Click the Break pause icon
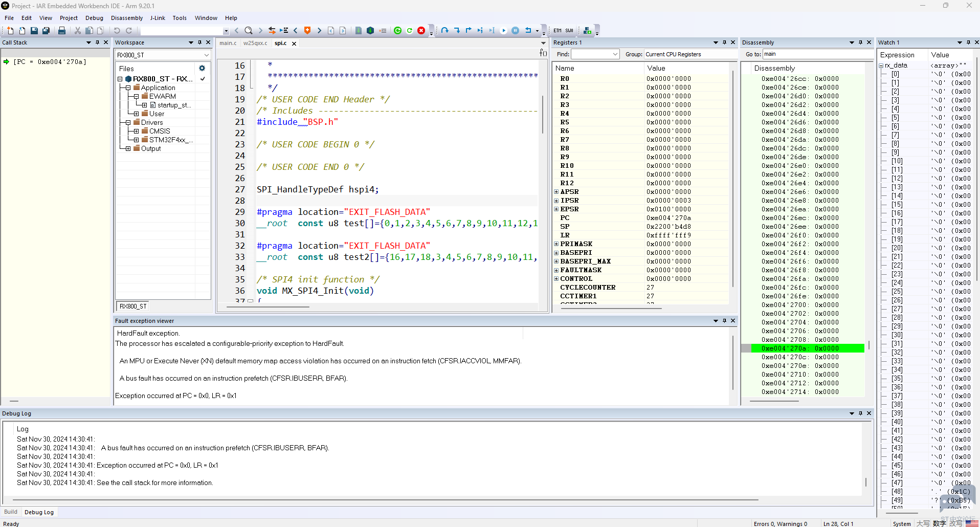The image size is (980, 527). point(516,31)
